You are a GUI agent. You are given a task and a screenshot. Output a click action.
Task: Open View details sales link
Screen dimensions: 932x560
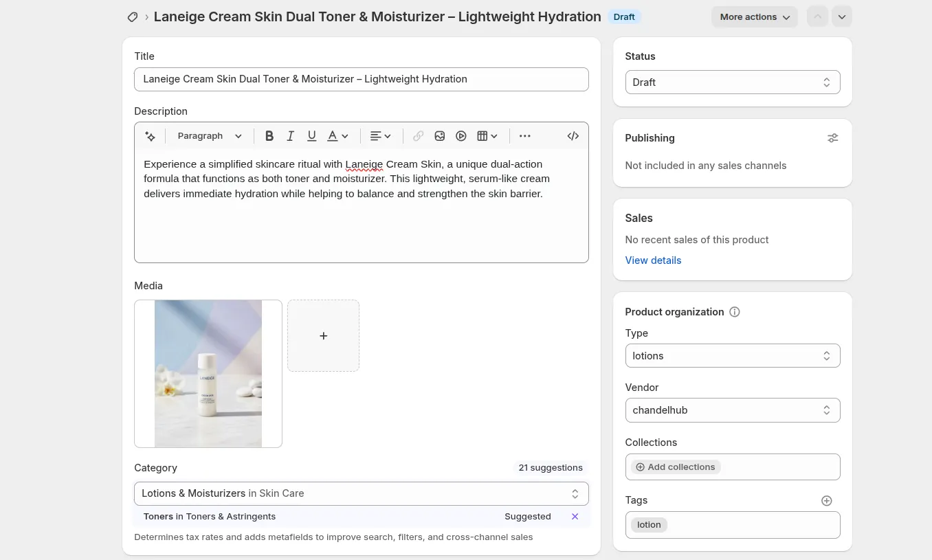pyautogui.click(x=653, y=260)
